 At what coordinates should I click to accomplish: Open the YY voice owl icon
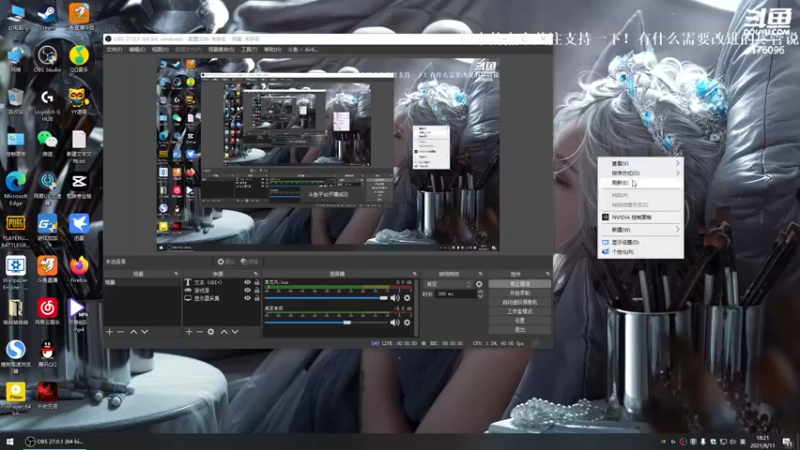(78, 101)
